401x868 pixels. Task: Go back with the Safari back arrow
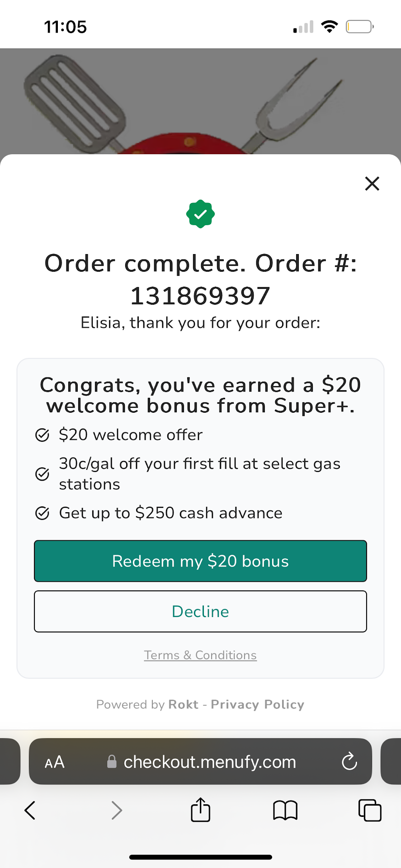30,810
